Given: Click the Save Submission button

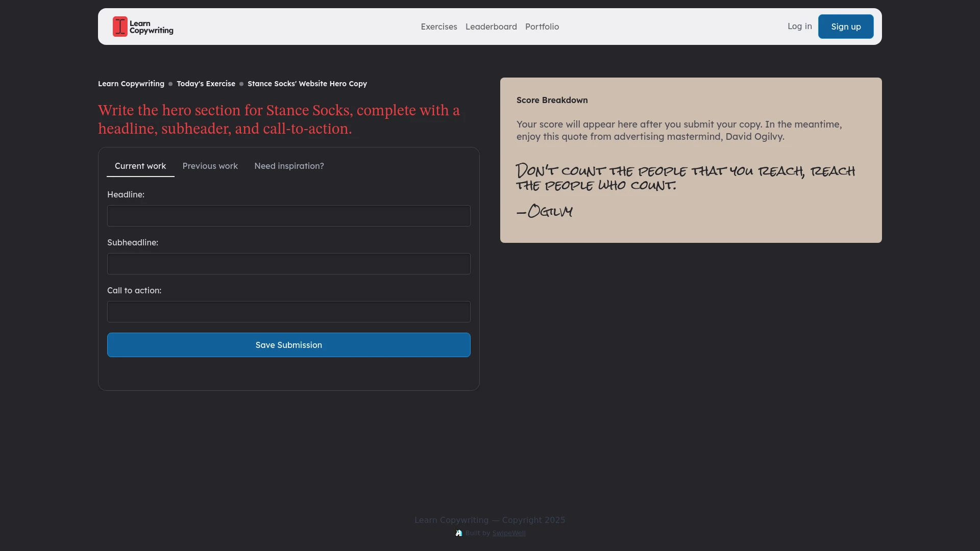Looking at the screenshot, I should pos(288,345).
